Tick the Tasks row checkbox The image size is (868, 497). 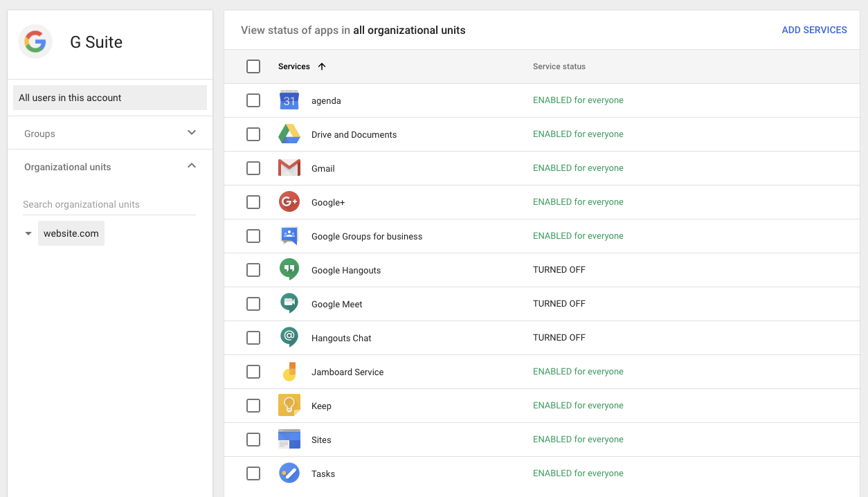(253, 473)
